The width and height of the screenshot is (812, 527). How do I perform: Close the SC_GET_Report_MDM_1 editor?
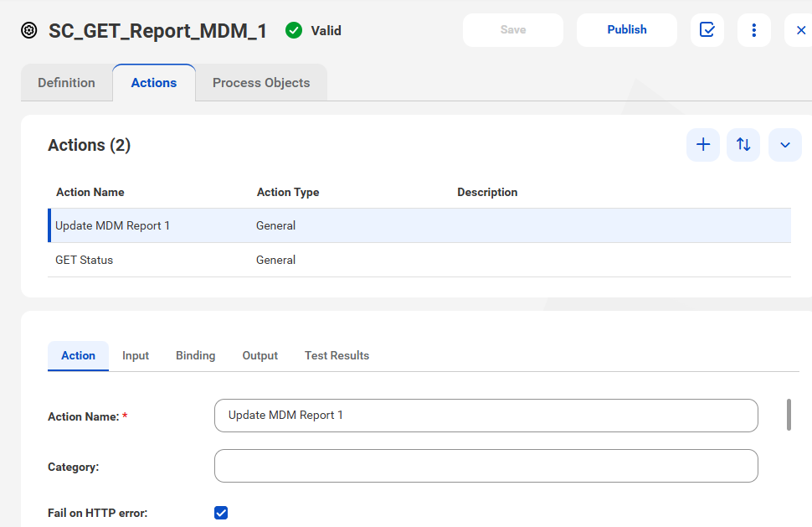800,30
